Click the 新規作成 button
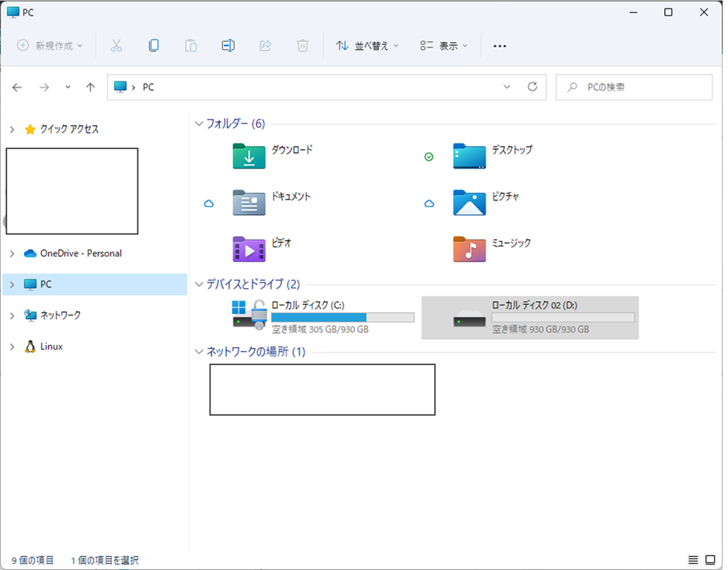 pyautogui.click(x=51, y=46)
